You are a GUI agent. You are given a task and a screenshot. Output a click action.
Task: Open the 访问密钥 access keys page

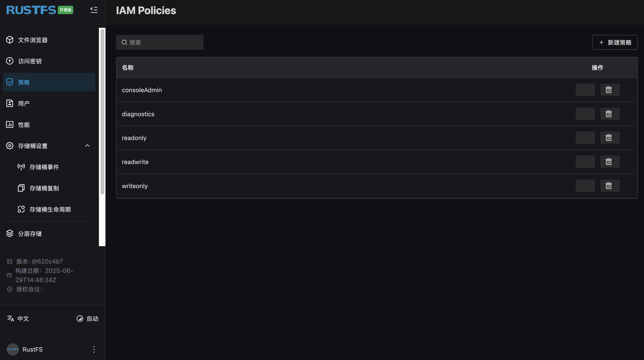point(30,61)
